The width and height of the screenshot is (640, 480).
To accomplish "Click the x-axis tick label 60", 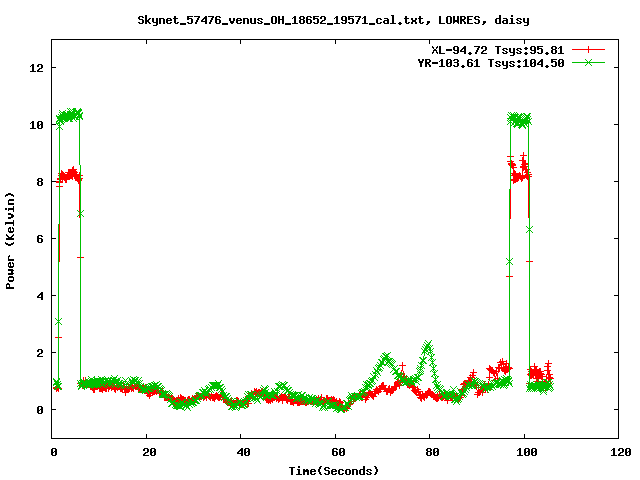I will tap(338, 452).
